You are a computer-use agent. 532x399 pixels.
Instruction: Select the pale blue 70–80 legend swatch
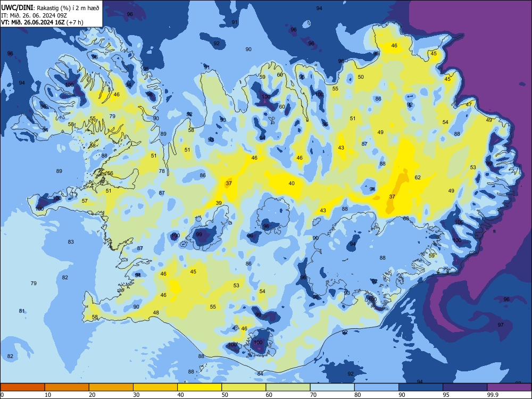[x=332, y=387]
